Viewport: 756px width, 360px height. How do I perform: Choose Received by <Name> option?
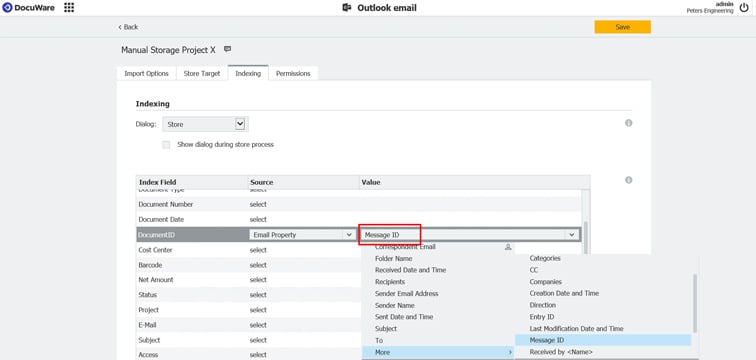click(561, 352)
